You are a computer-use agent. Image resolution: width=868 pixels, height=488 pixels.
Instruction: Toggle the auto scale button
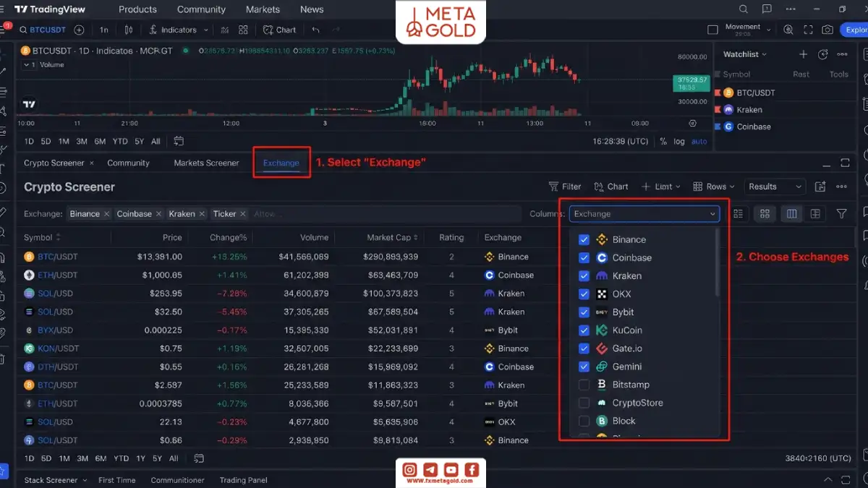click(699, 142)
